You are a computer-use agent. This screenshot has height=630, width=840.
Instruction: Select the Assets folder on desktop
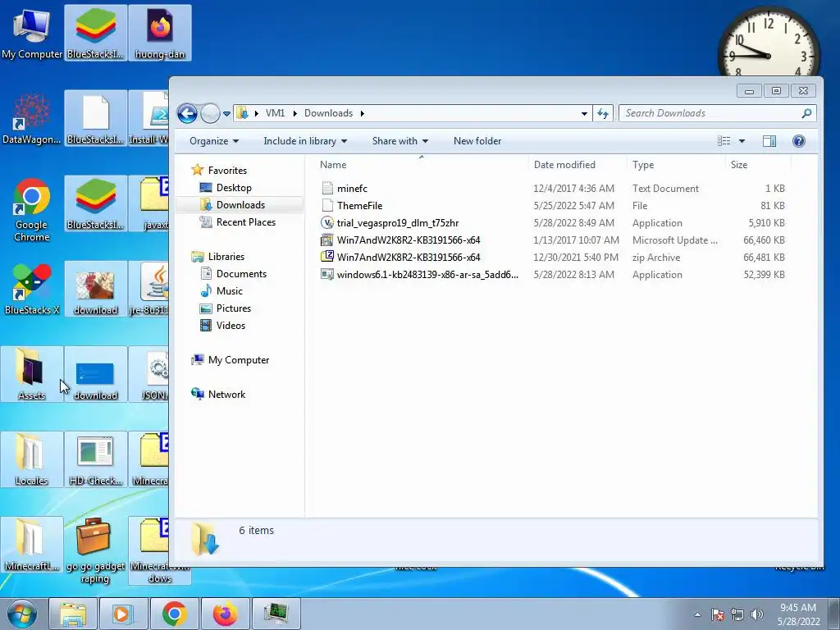click(x=32, y=374)
